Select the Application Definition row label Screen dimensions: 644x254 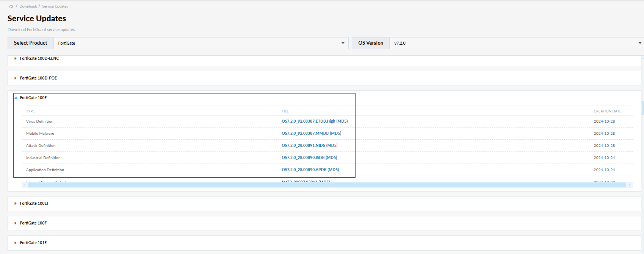click(x=45, y=170)
